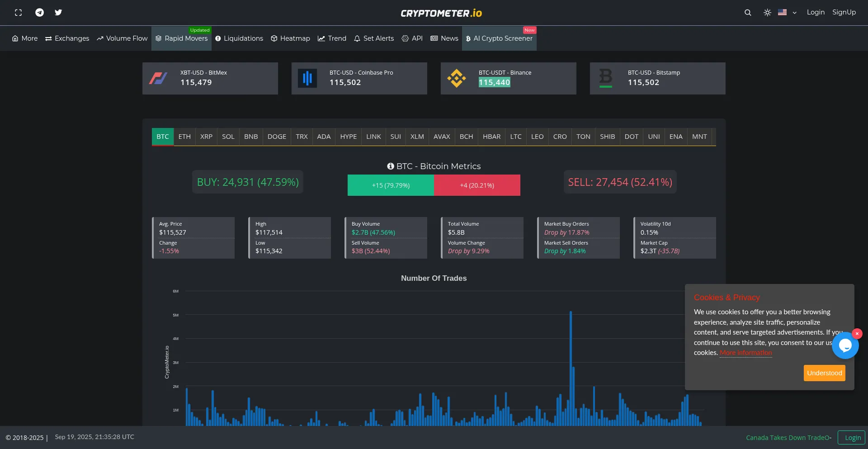Select the MNT coin tab
The width and height of the screenshot is (868, 449).
pyautogui.click(x=699, y=137)
